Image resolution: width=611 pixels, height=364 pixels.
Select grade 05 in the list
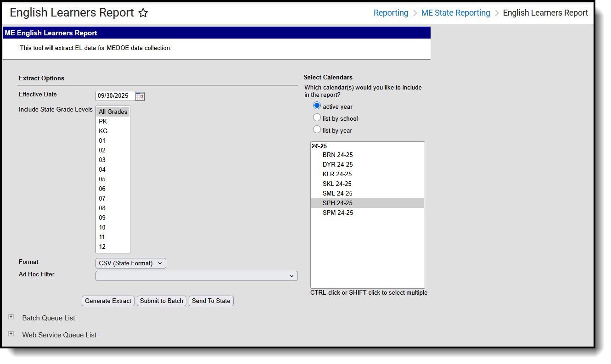[113, 179]
